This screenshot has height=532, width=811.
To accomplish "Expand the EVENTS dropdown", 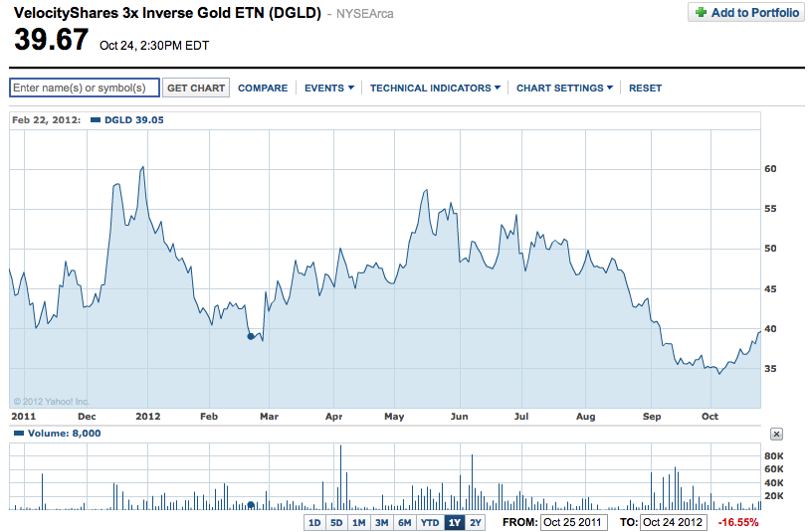I will click(x=329, y=88).
